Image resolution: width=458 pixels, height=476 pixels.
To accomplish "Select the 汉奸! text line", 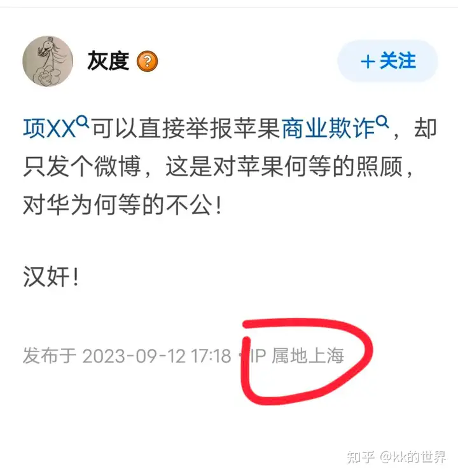I will click(x=51, y=277).
